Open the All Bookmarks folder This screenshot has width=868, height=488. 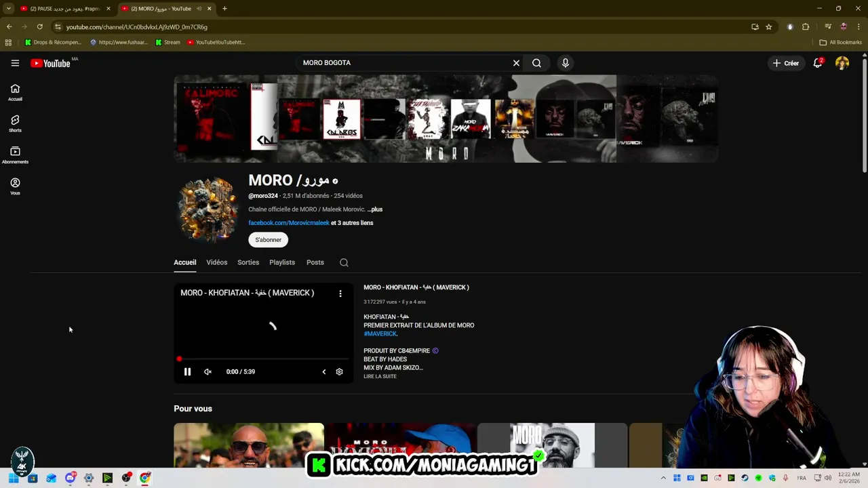[841, 42]
